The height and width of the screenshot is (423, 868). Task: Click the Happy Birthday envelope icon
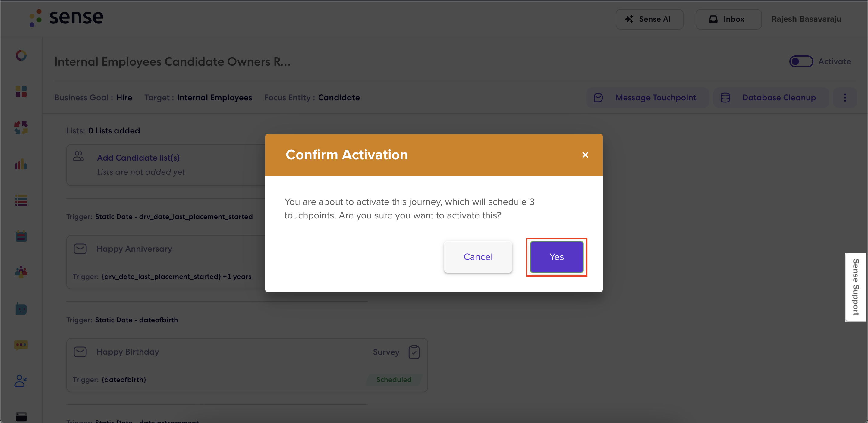[x=80, y=352]
